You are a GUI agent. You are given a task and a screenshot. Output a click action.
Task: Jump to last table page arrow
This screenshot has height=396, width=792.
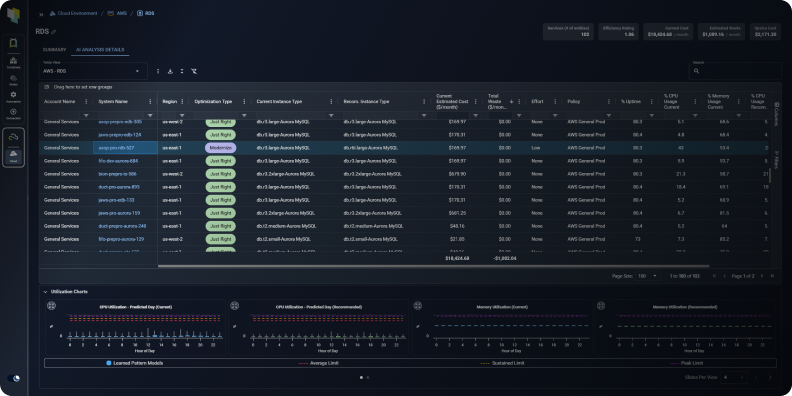point(772,276)
